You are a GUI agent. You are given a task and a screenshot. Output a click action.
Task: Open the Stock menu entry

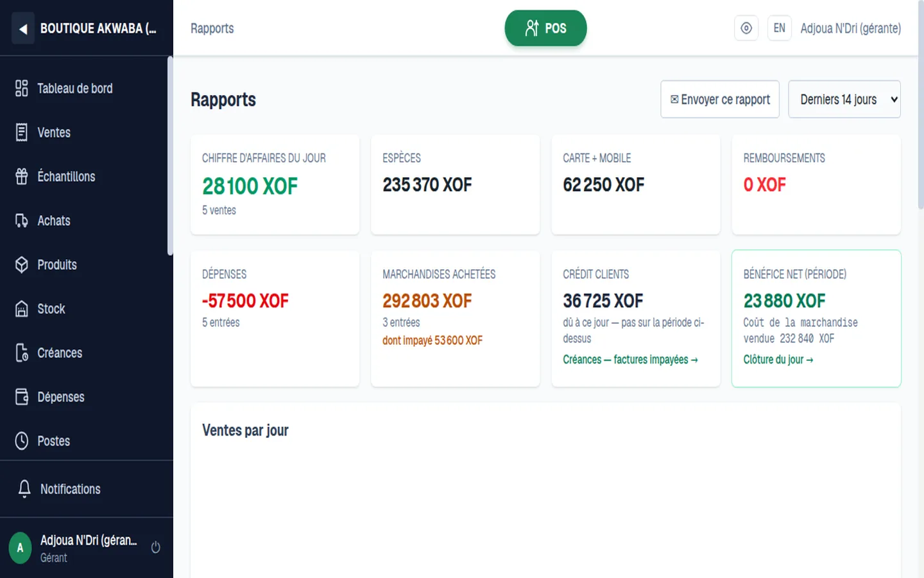pos(83,309)
